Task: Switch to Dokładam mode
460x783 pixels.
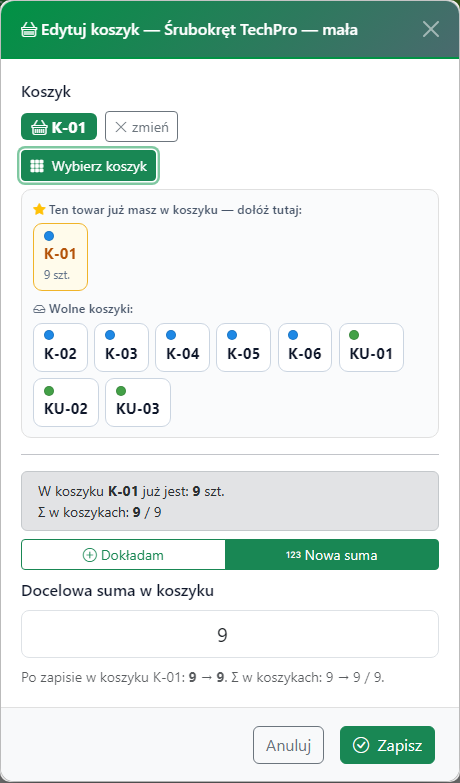Action: (123, 555)
